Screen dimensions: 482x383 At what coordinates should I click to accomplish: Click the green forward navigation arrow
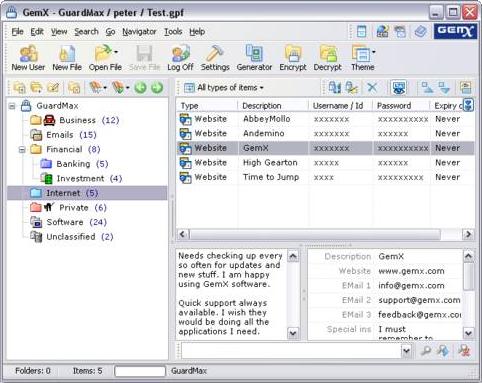[157, 88]
